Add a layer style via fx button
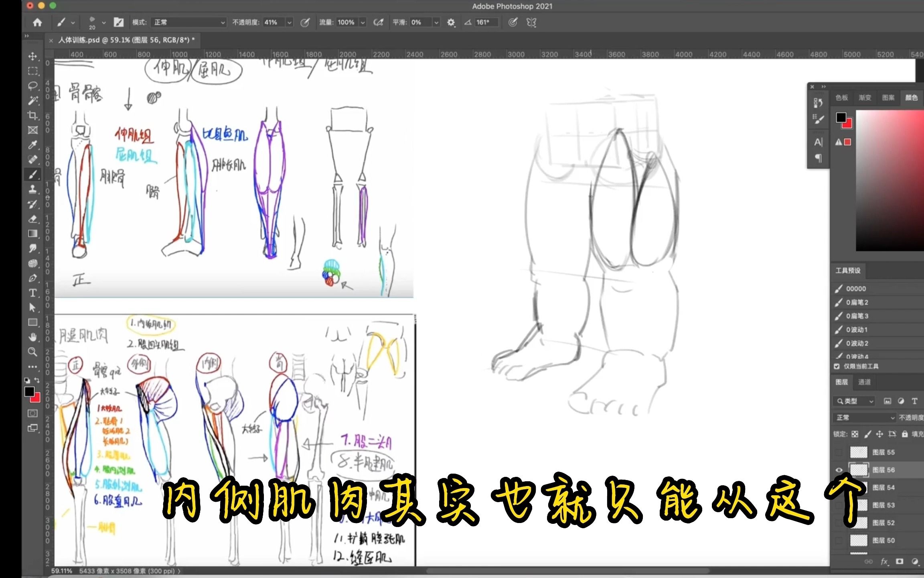Image resolution: width=924 pixels, height=578 pixels. 884,562
